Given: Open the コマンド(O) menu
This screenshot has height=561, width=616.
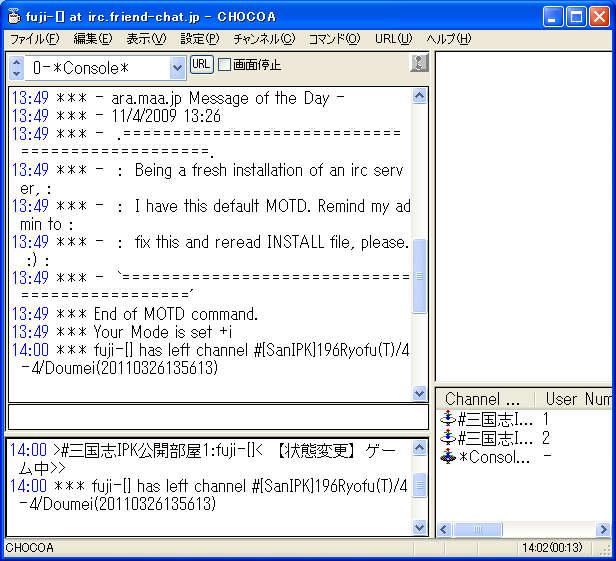Looking at the screenshot, I should [x=334, y=39].
